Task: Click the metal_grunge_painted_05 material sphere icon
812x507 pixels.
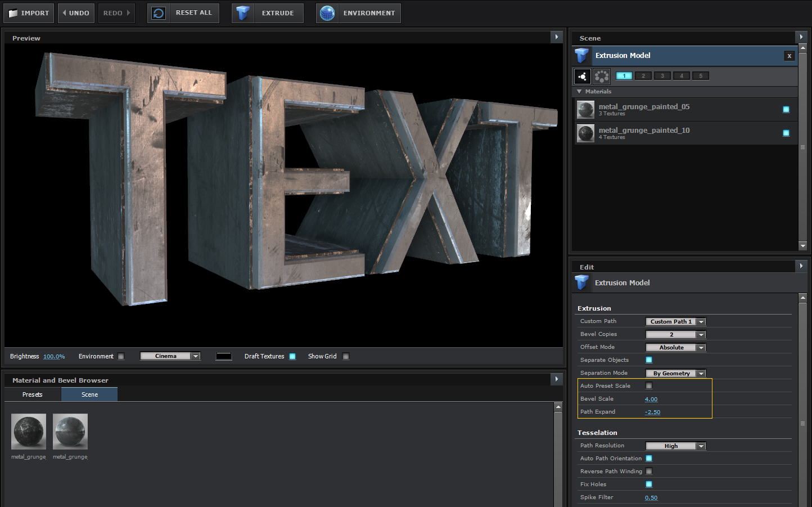Action: [585, 109]
